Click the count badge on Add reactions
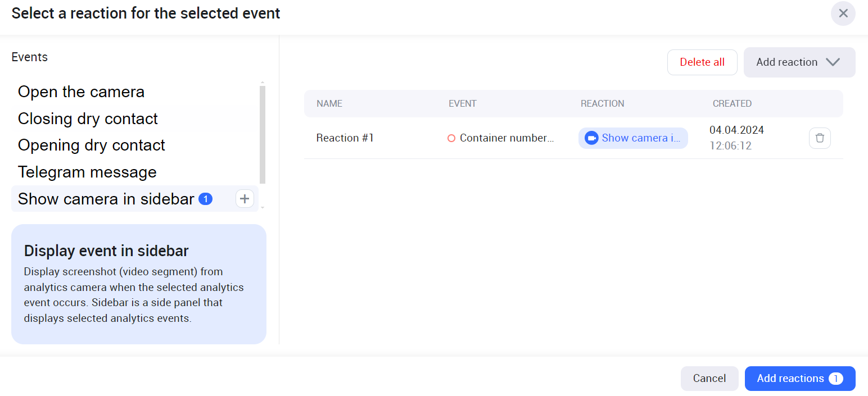The width and height of the screenshot is (868, 396). pyautogui.click(x=835, y=379)
